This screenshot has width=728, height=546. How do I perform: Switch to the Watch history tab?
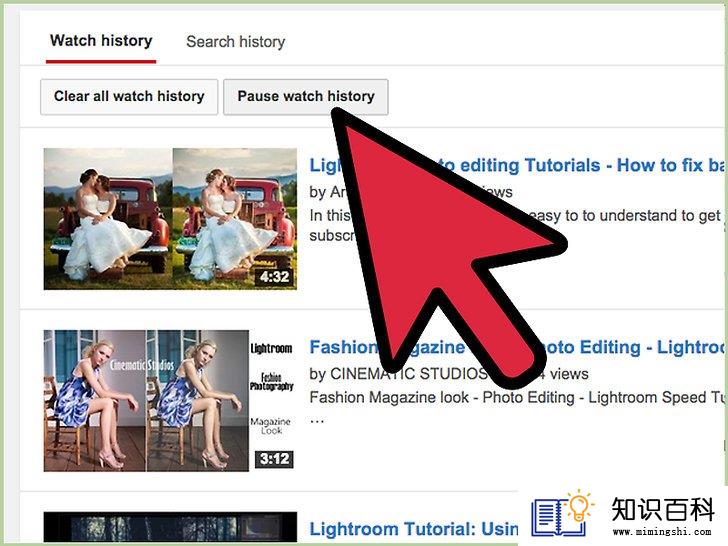[101, 41]
